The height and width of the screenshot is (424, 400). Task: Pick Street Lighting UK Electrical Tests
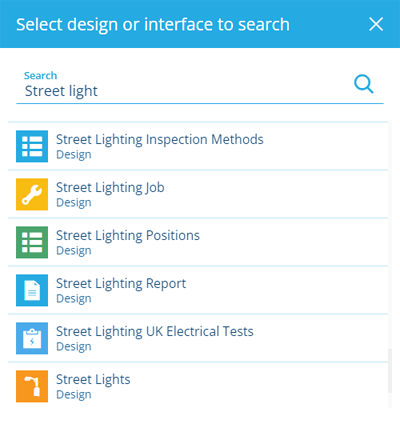[198, 338]
